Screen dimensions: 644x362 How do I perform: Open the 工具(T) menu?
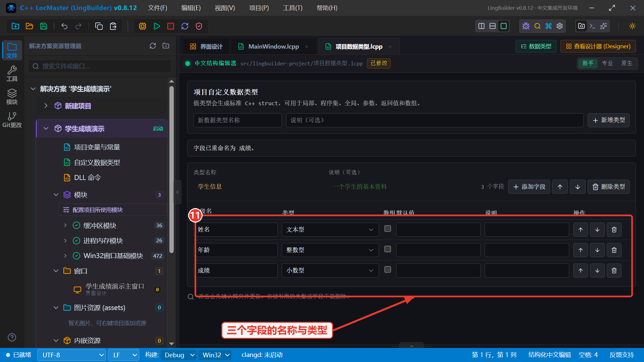[x=292, y=8]
